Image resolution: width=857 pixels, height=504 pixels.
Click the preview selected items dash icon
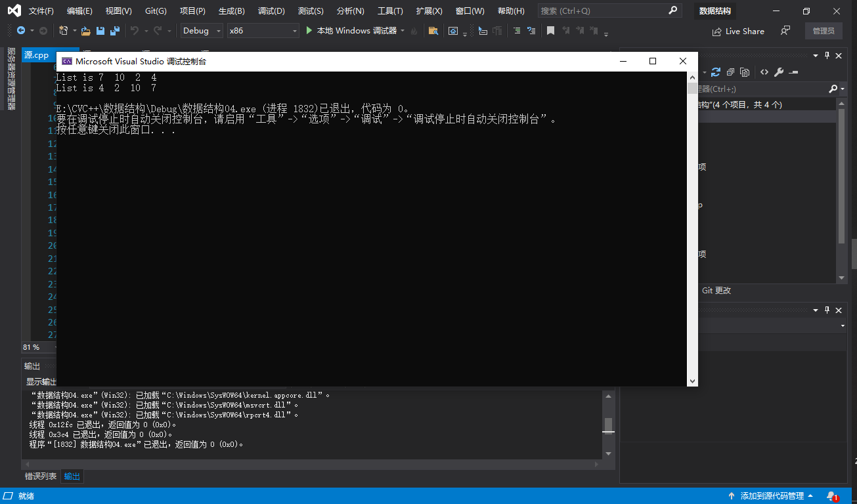coord(793,72)
